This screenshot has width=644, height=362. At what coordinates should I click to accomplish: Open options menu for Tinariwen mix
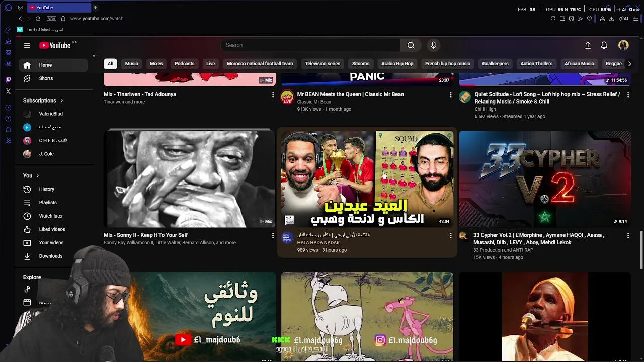[273, 95]
